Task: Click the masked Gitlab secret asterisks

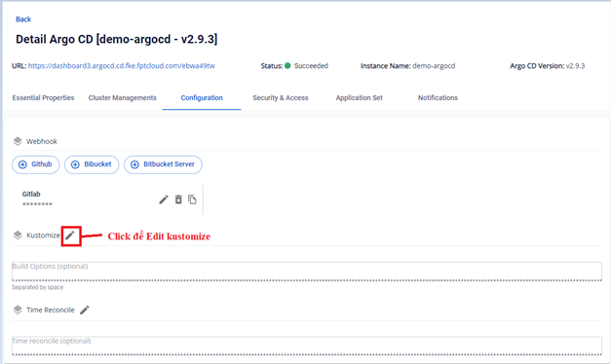Action: (x=37, y=204)
